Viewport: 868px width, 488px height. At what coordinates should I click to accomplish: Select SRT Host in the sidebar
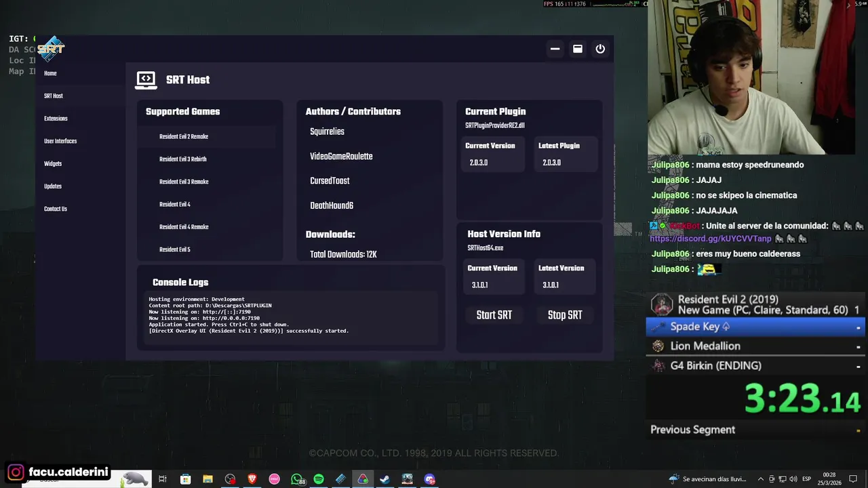(54, 96)
